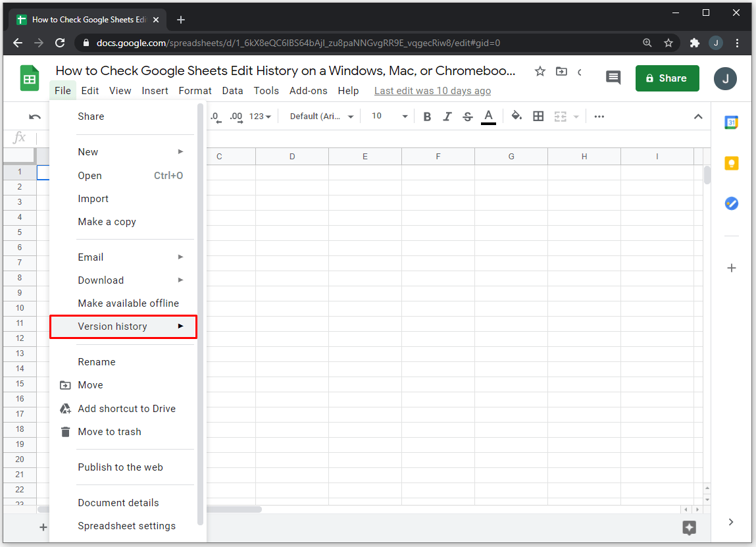Open the font size dropdown
The height and width of the screenshot is (547, 756).
(389, 117)
